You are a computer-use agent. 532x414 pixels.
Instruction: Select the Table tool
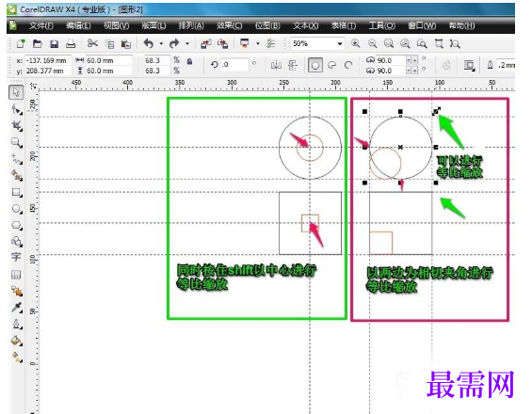pyautogui.click(x=16, y=275)
